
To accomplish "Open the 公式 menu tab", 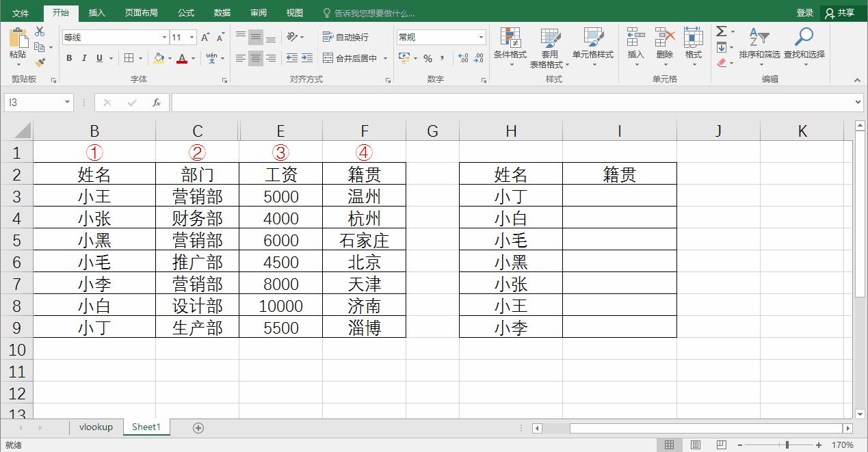I will [x=187, y=12].
